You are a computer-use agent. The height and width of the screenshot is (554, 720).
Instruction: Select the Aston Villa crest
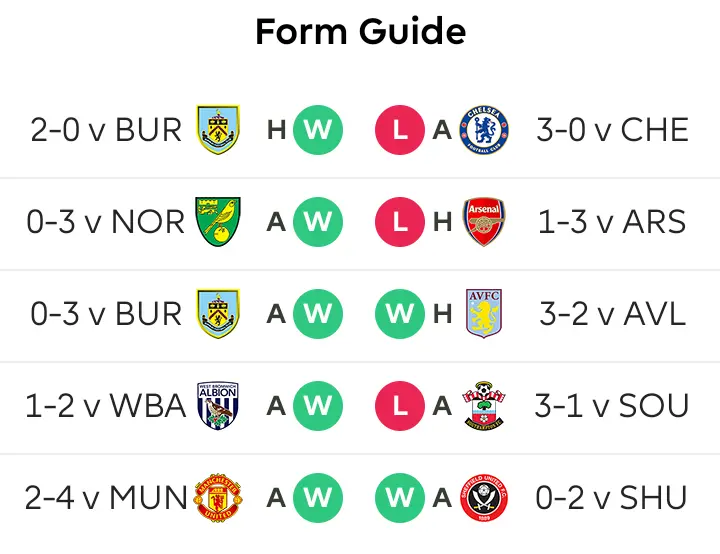tap(484, 314)
